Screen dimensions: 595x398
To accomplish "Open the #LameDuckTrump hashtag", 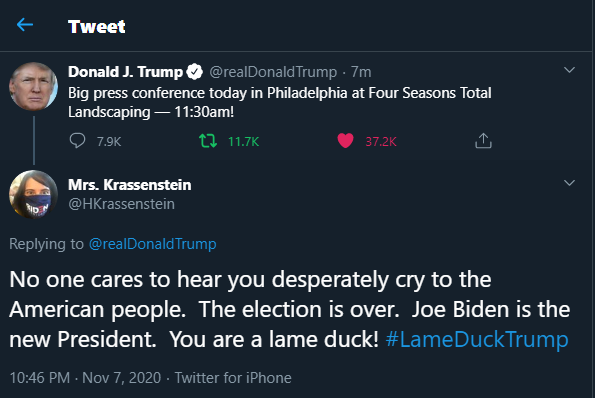I will pos(477,339).
